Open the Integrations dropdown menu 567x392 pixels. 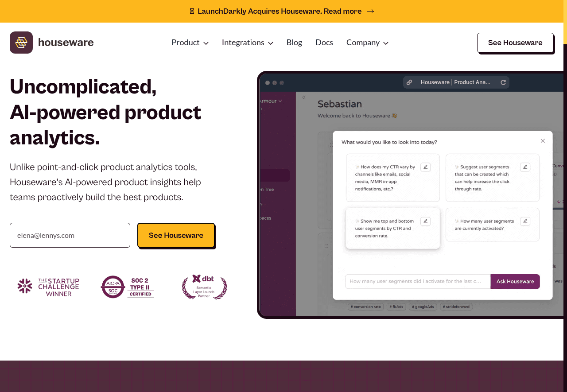247,43
